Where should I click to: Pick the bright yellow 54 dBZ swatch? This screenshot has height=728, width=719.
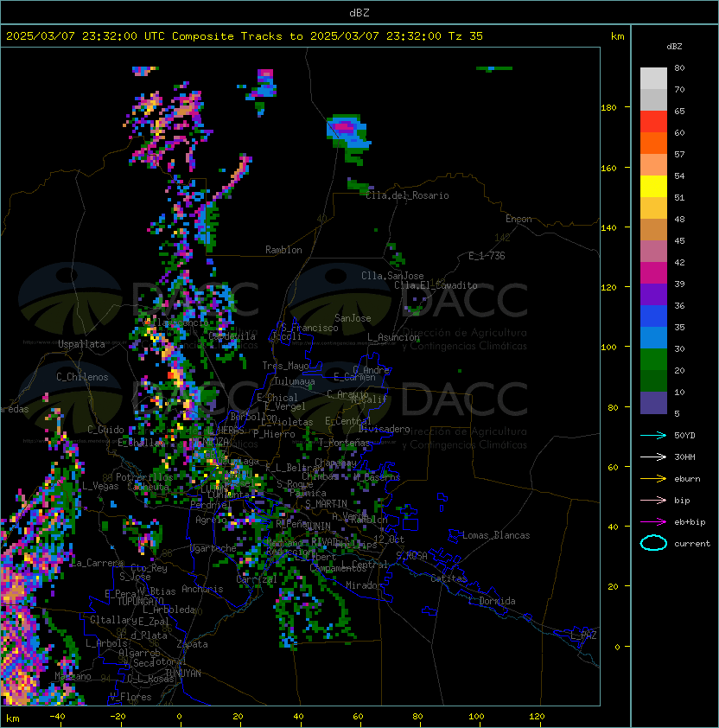tap(653, 187)
